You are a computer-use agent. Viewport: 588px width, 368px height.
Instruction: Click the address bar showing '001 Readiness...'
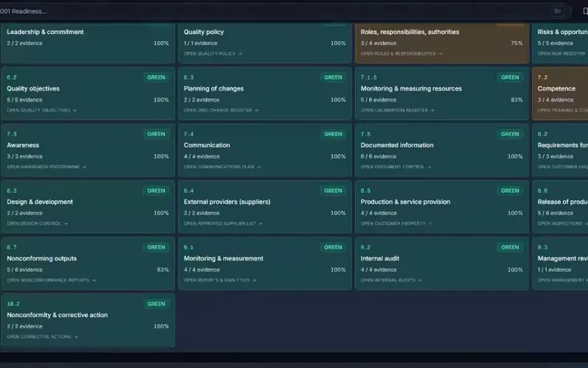pyautogui.click(x=285, y=12)
